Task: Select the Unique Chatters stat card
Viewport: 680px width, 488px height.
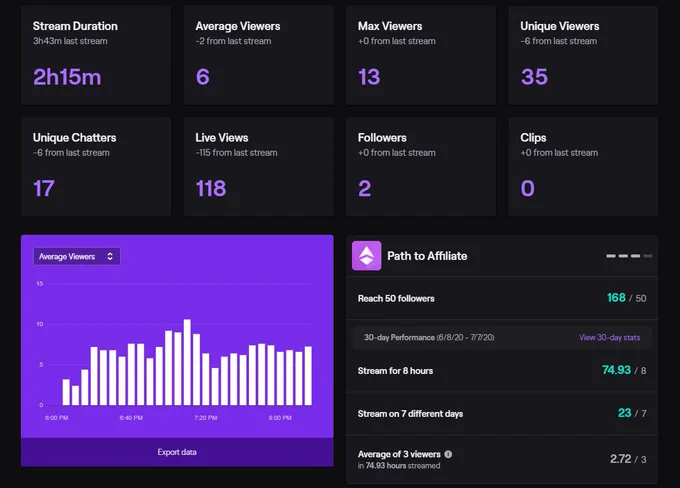Action: (96, 167)
